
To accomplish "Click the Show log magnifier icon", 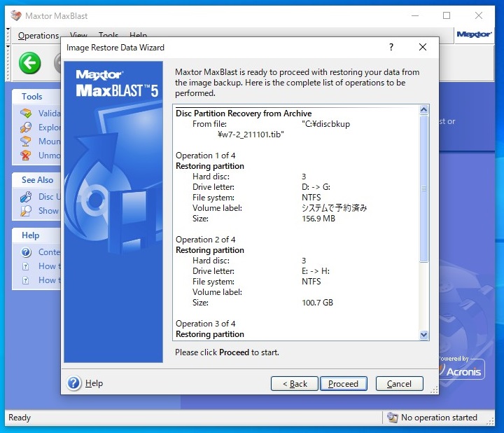I will pyautogui.click(x=26, y=211).
